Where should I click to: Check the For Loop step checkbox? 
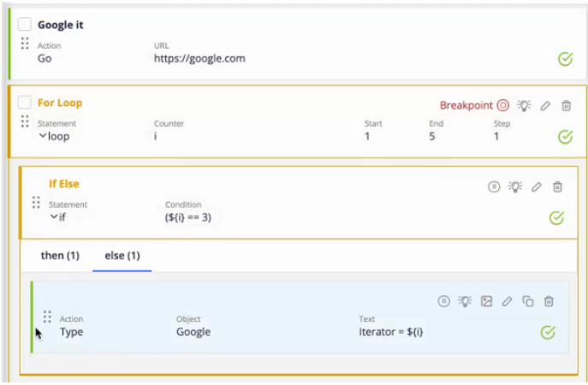coord(24,102)
